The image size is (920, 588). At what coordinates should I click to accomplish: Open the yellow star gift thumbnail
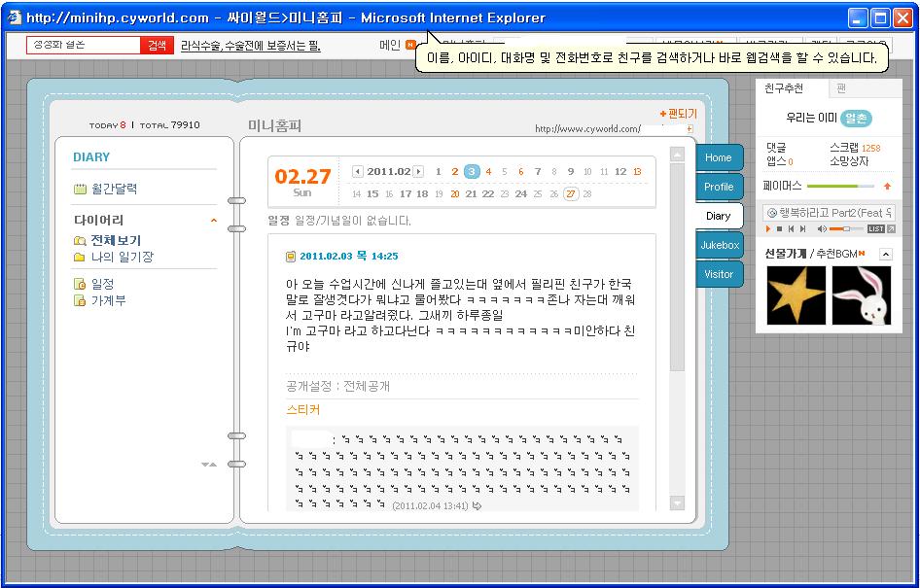796,295
